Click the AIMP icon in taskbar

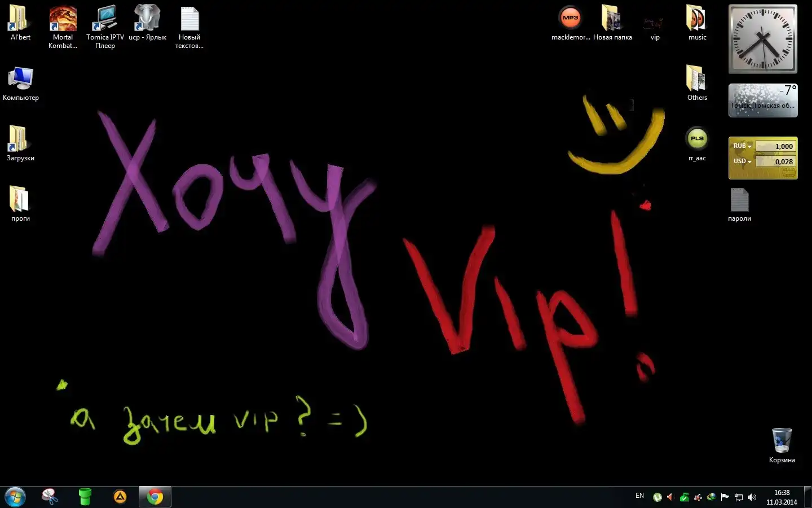click(x=120, y=497)
